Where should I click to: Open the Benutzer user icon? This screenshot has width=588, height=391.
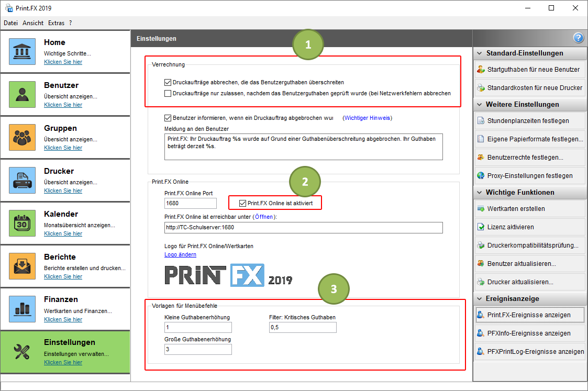point(22,94)
